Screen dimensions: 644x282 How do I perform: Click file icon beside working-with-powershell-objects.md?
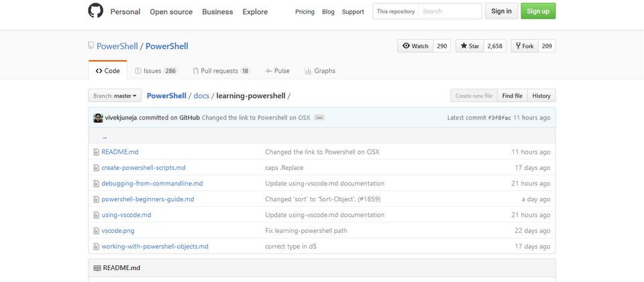[x=96, y=246]
